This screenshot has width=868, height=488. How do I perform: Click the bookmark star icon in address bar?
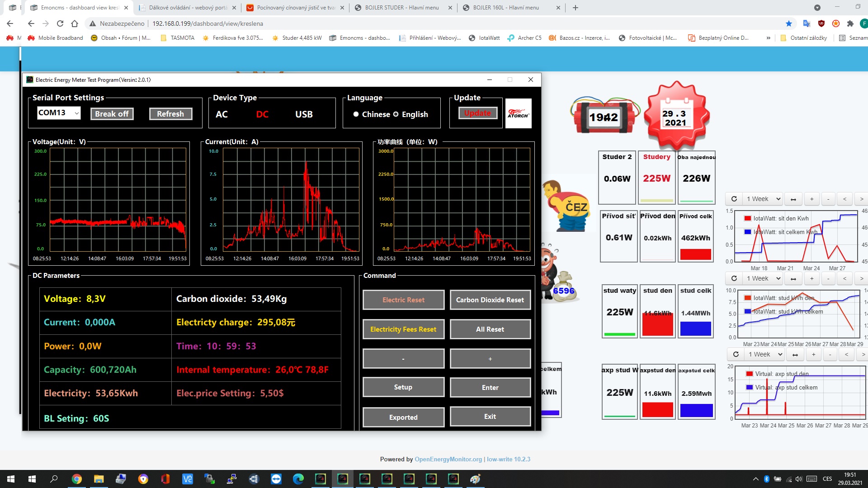coord(788,23)
